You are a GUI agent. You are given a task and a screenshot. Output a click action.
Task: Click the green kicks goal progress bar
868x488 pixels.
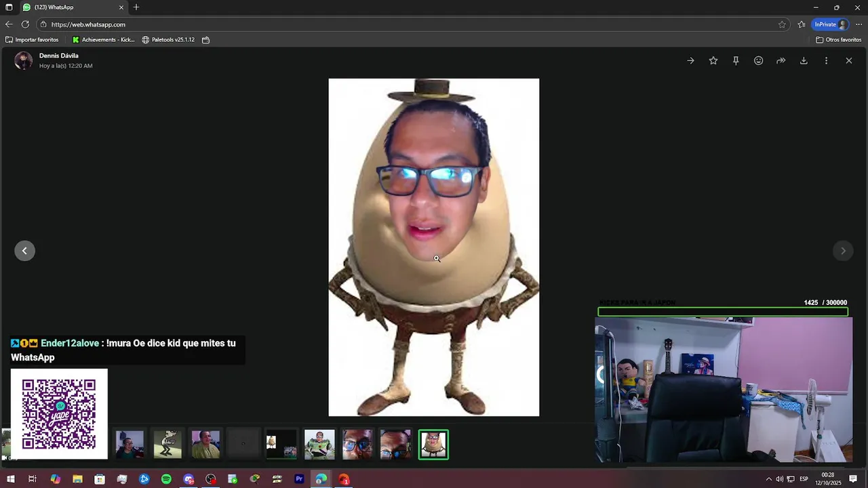coord(723,312)
